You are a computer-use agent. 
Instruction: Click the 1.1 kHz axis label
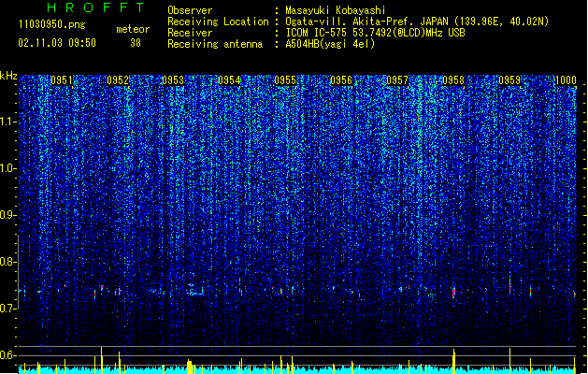(x=8, y=122)
